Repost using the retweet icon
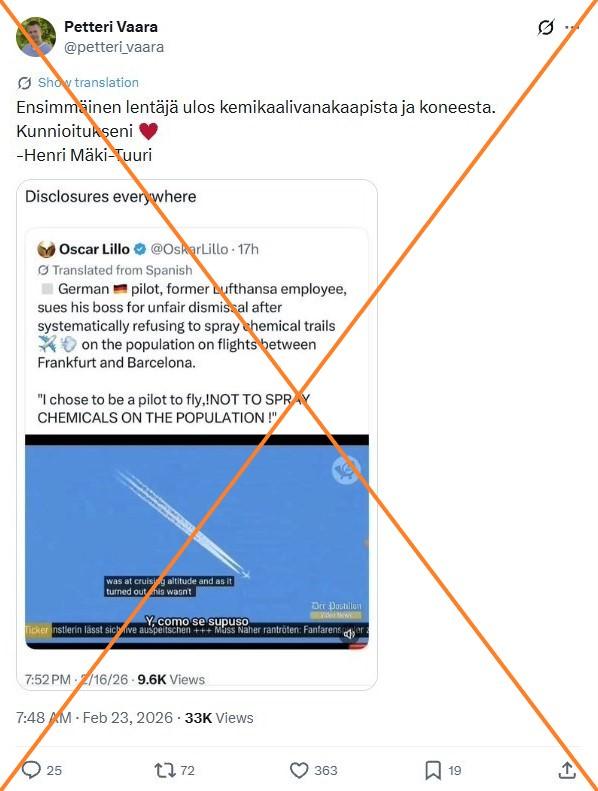This screenshot has height=791, width=598. click(x=165, y=770)
